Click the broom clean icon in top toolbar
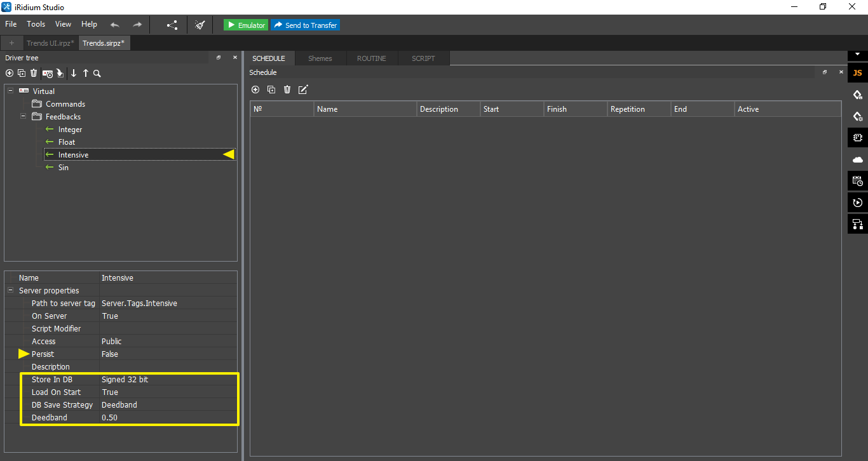Image resolution: width=868 pixels, height=461 pixels. 200,25
